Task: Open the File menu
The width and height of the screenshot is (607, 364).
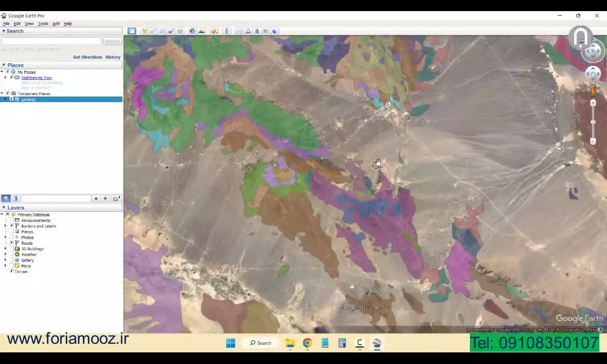Action: pos(6,24)
